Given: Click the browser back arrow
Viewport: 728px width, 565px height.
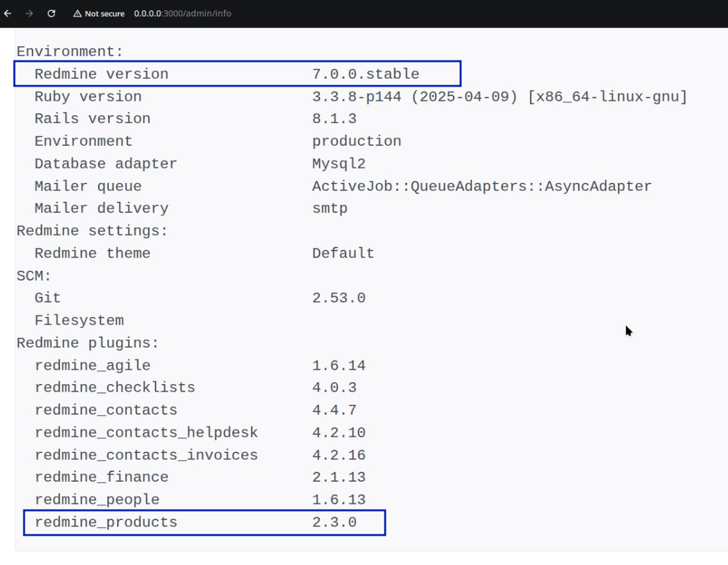Looking at the screenshot, I should click(7, 13).
